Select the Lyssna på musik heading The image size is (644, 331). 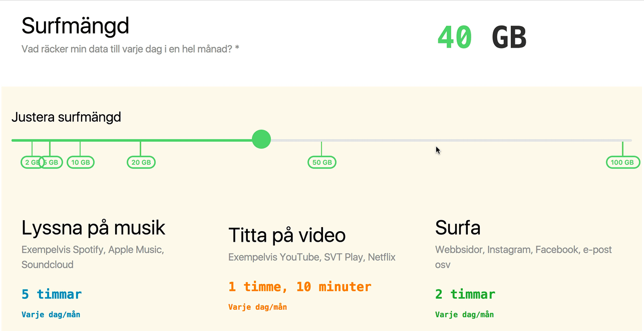point(94,228)
